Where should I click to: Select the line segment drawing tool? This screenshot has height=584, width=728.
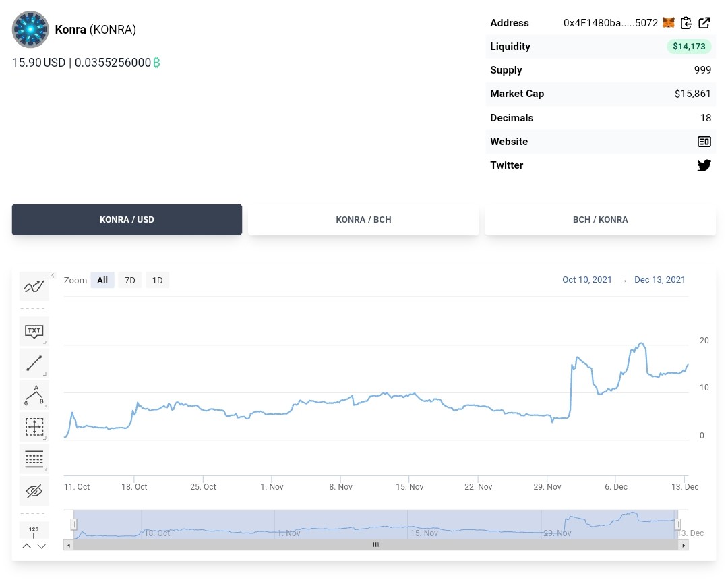(x=34, y=363)
